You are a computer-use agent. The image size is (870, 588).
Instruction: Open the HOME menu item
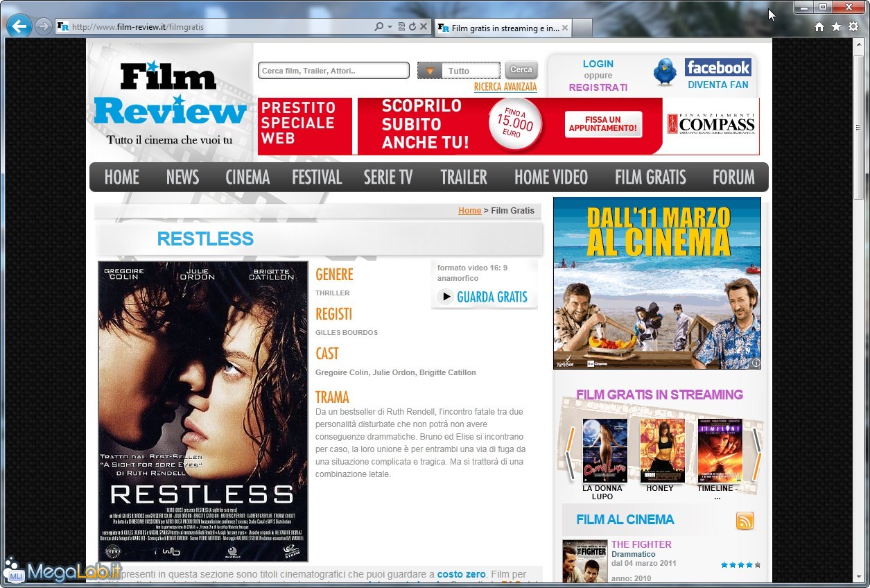tap(122, 178)
